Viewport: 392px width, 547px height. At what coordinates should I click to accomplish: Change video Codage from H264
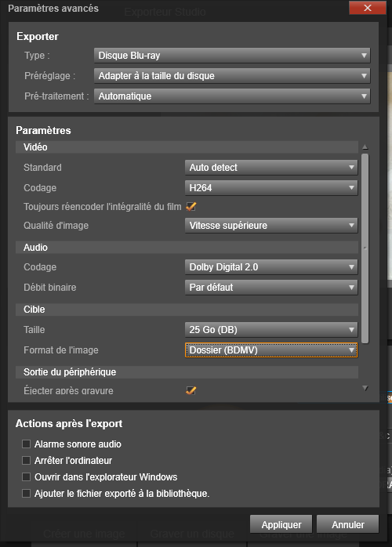click(271, 187)
